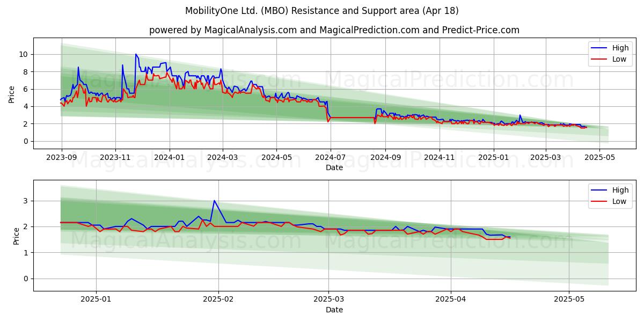Click the 'Date' x-axis label under the top chart
The image size is (644, 322).
pyautogui.click(x=334, y=167)
